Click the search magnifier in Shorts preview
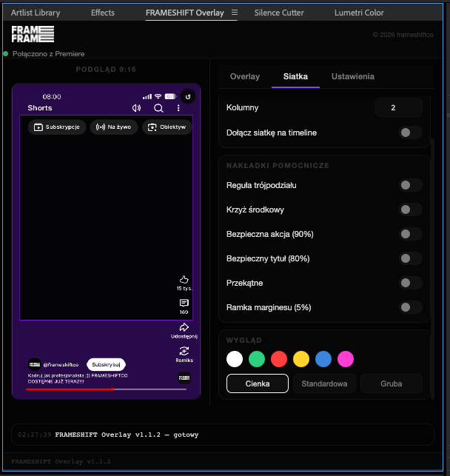The height and width of the screenshot is (476, 450). (x=158, y=108)
